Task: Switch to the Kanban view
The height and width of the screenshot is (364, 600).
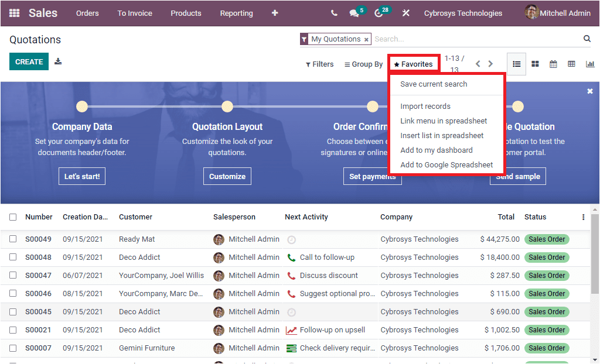Action: click(x=535, y=63)
